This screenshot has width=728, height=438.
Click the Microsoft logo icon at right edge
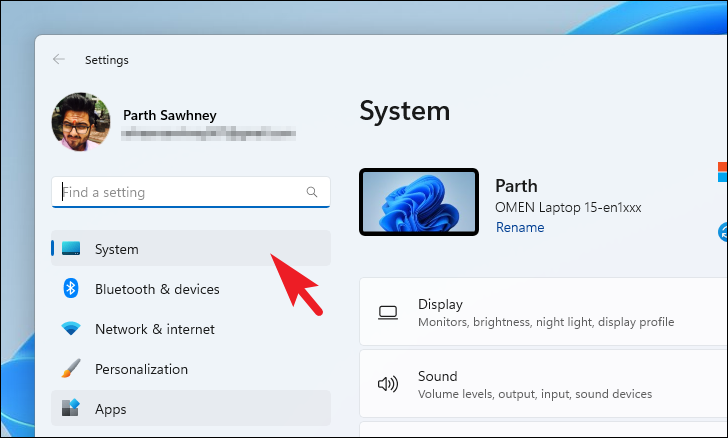tap(723, 172)
